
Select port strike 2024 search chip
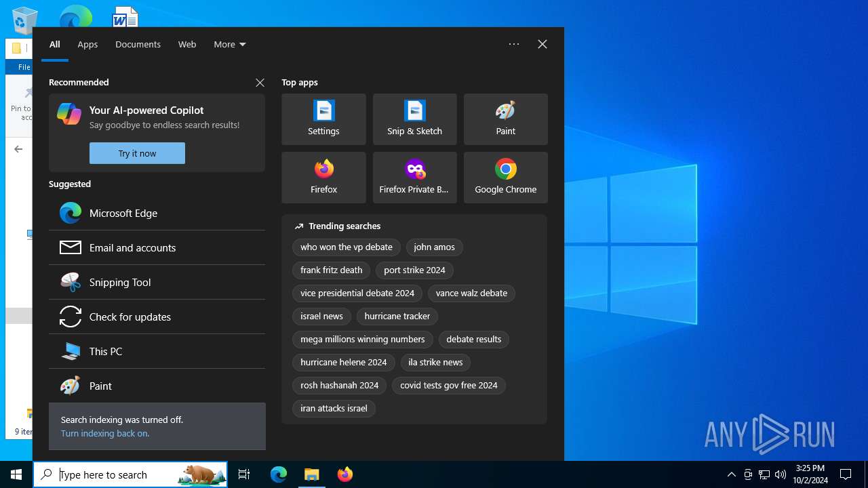[x=414, y=270]
